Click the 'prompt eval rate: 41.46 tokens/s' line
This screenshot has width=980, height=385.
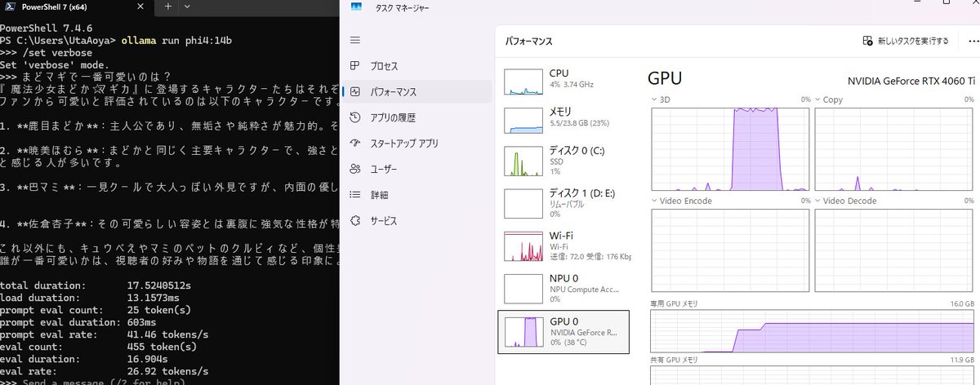(104, 334)
